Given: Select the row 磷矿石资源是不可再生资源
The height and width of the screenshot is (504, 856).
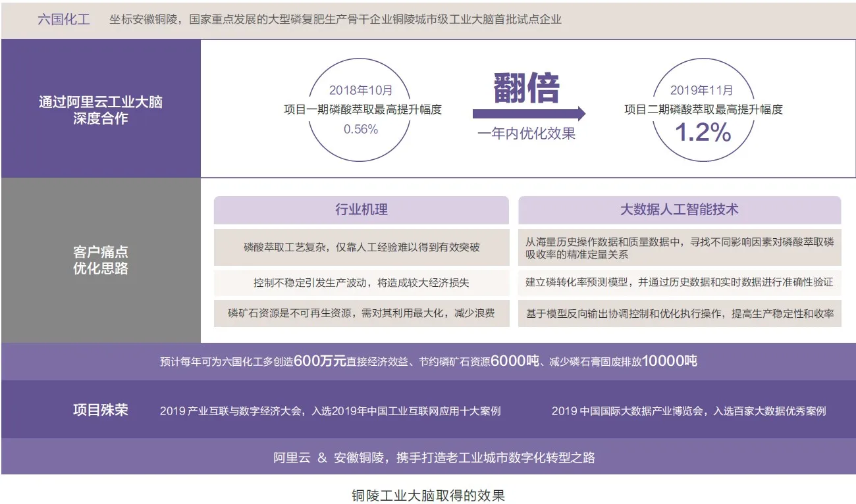Looking at the screenshot, I should click(361, 313).
